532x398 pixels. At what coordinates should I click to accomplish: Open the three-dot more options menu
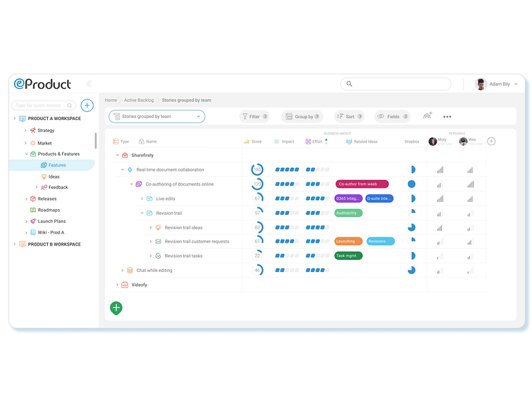pyautogui.click(x=447, y=117)
